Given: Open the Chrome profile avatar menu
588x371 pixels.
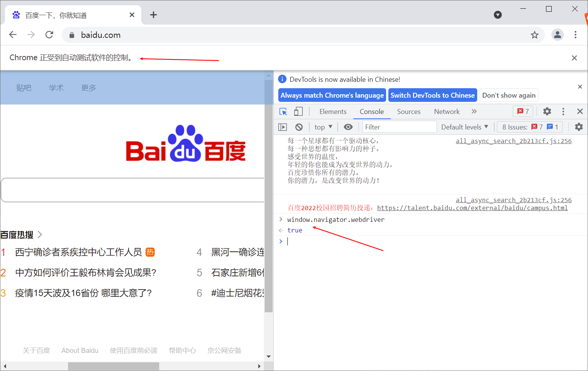Looking at the screenshot, I should (557, 35).
